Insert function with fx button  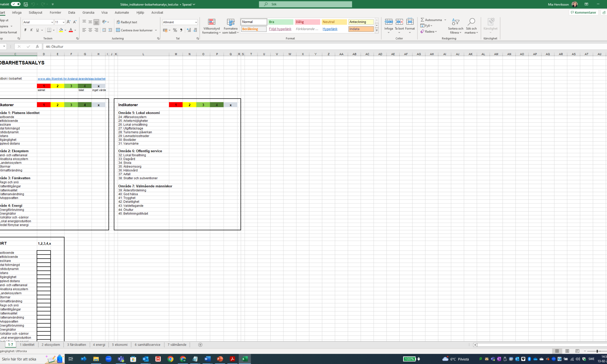click(37, 46)
